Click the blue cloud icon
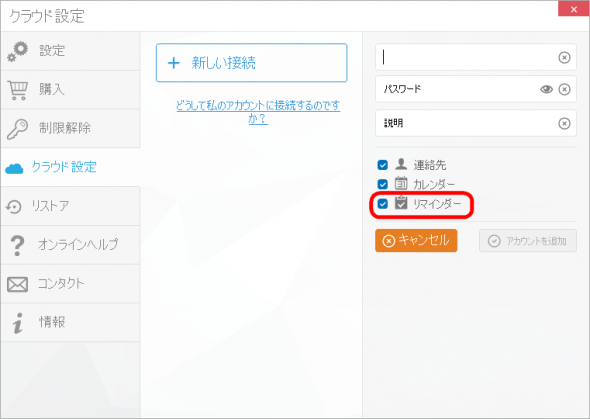The height and width of the screenshot is (419, 590). tap(14, 169)
